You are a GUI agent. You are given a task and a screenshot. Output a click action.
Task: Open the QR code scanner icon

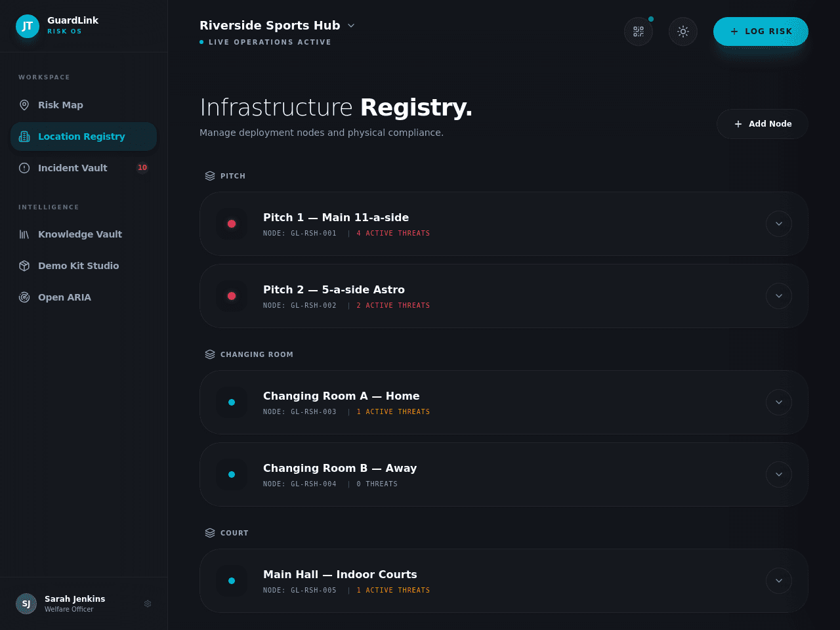pos(639,31)
